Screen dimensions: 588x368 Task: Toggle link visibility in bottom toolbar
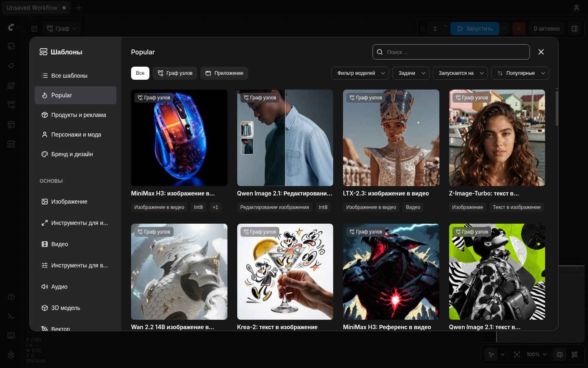(575, 355)
